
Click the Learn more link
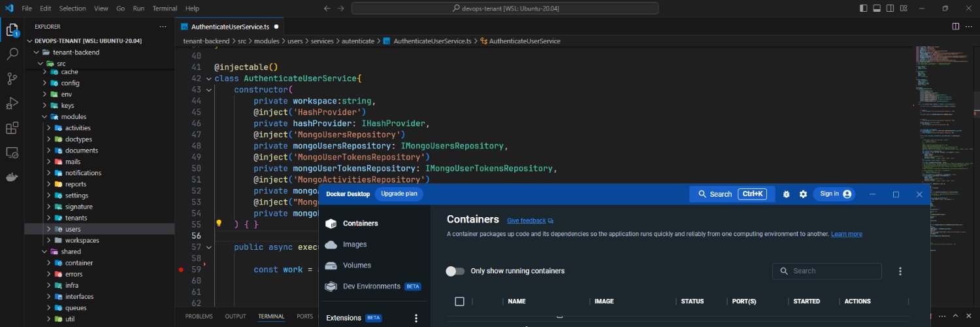[846, 234]
